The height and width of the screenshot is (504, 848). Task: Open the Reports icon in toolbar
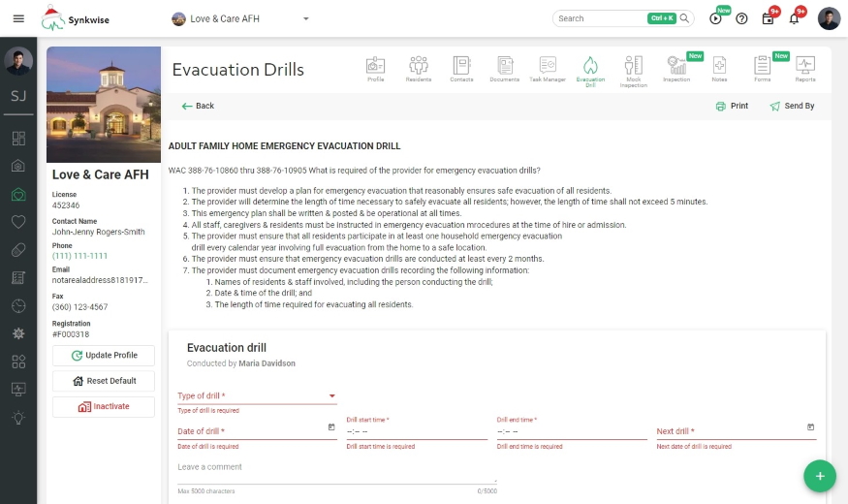pyautogui.click(x=804, y=68)
